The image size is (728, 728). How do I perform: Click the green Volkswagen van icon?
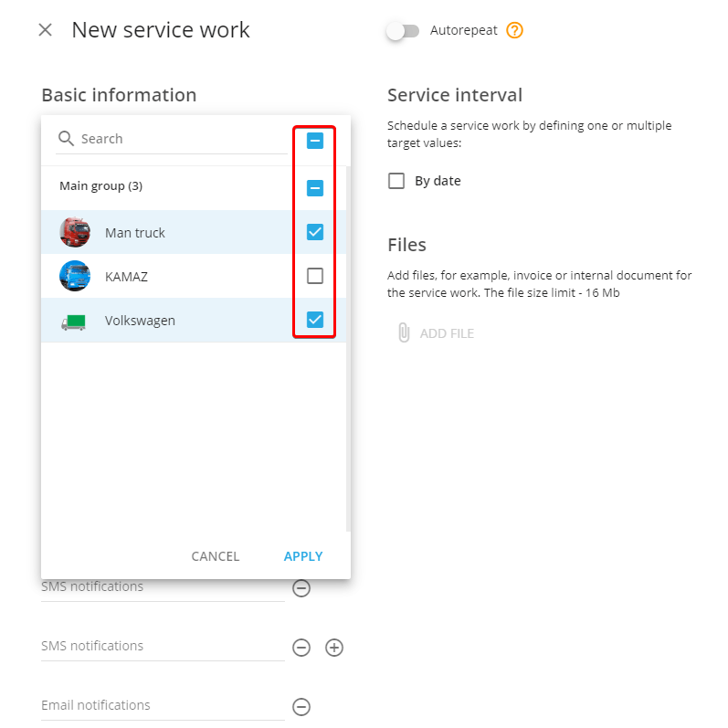pos(74,322)
